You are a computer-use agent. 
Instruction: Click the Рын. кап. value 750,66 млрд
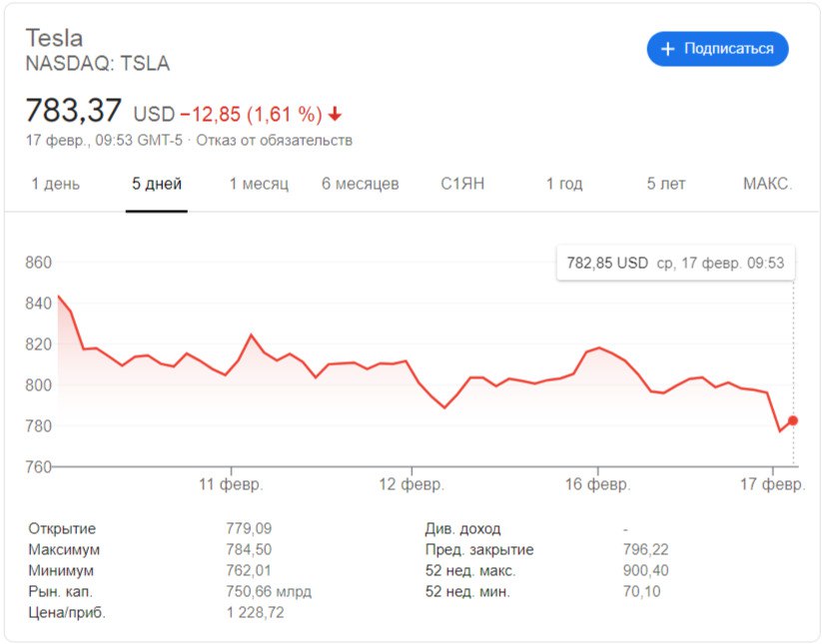pyautogui.click(x=269, y=592)
